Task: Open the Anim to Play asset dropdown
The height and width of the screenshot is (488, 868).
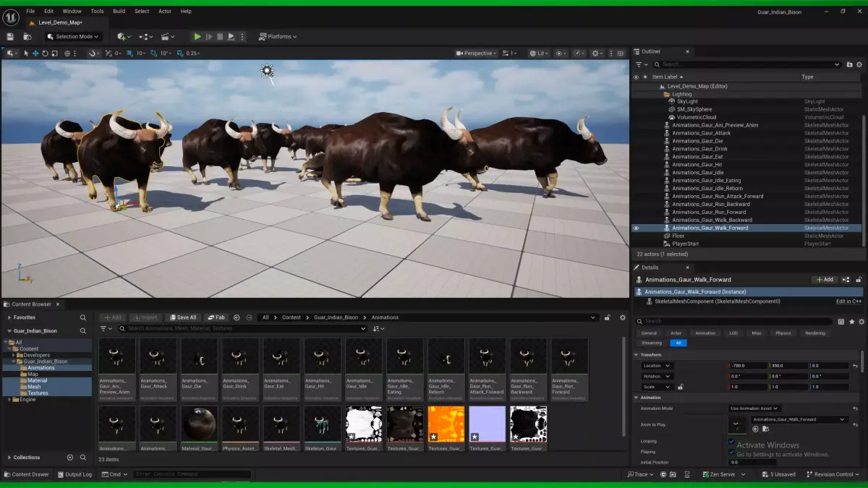Action: point(799,419)
